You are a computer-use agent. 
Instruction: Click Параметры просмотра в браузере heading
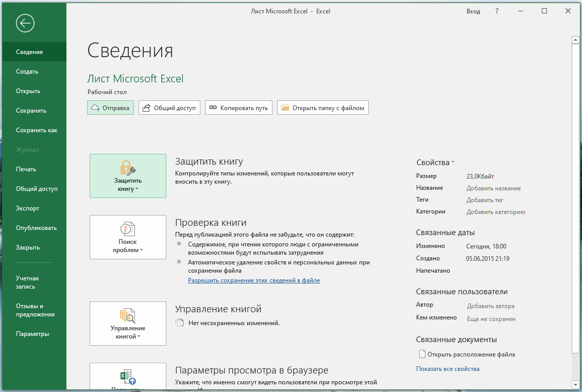(x=252, y=370)
